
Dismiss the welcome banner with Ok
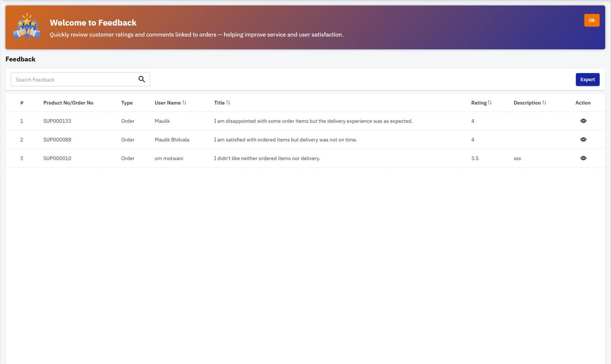pyautogui.click(x=592, y=20)
